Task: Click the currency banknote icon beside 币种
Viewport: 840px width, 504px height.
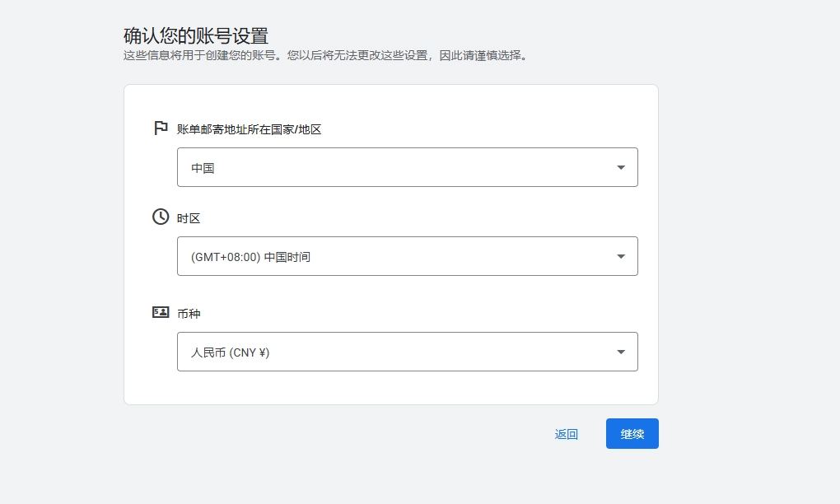Action: [x=161, y=312]
